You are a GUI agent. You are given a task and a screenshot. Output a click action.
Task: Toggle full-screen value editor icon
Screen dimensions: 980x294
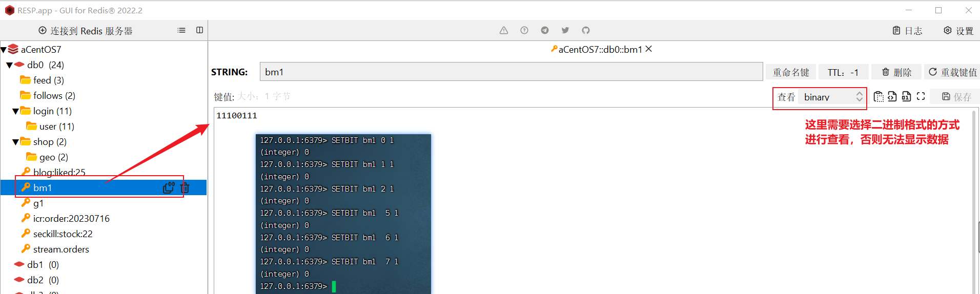[x=921, y=96]
